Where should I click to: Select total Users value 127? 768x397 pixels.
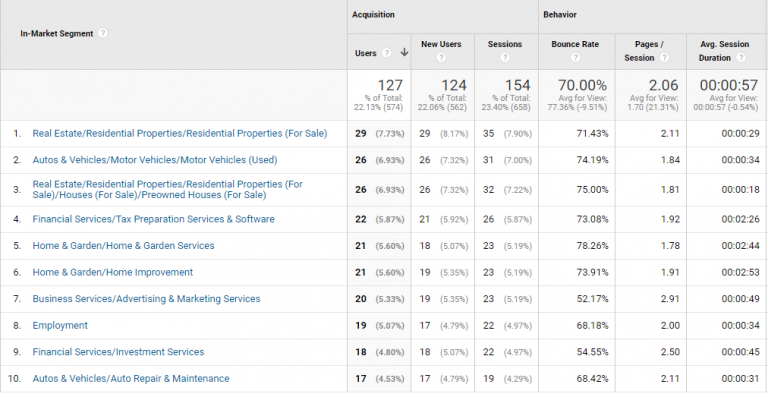[x=390, y=86]
